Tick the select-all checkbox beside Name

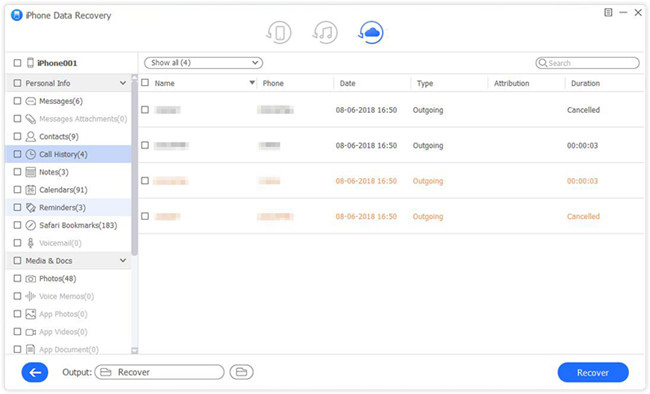145,83
